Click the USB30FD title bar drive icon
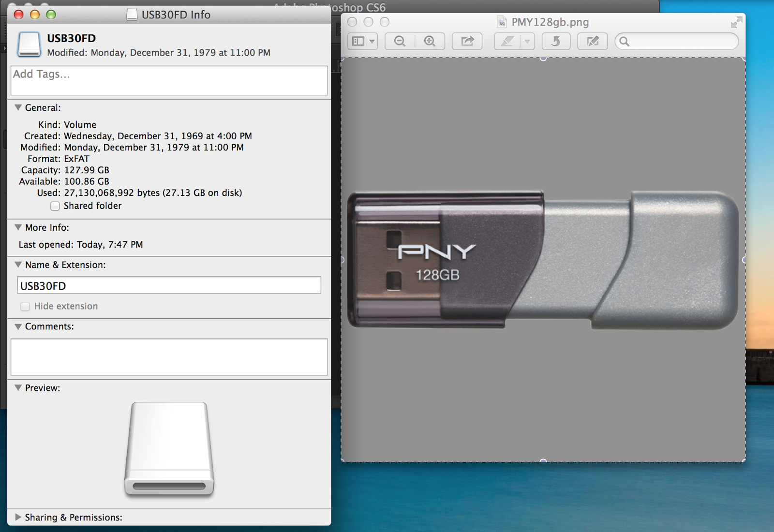Viewport: 774px width, 532px height. (x=132, y=15)
